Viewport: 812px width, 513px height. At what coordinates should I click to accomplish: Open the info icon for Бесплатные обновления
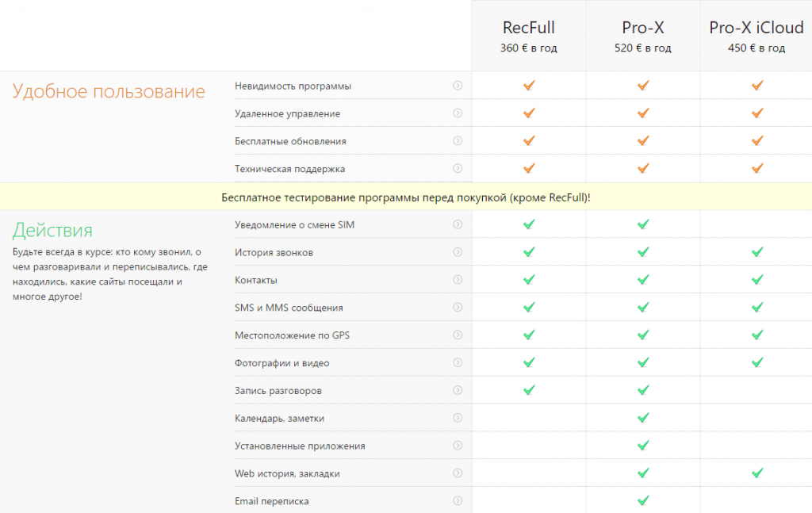tap(458, 141)
